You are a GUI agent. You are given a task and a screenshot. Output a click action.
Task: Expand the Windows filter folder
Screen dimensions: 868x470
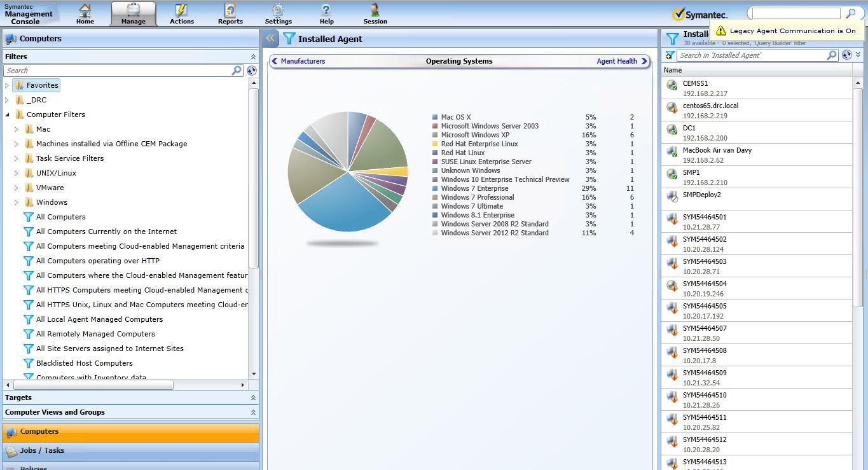[x=17, y=202]
